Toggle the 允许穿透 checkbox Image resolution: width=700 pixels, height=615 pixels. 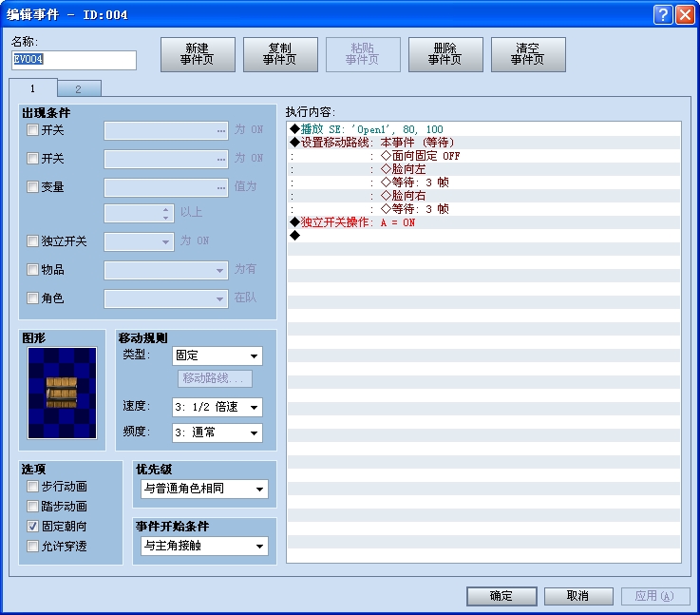coord(33,546)
